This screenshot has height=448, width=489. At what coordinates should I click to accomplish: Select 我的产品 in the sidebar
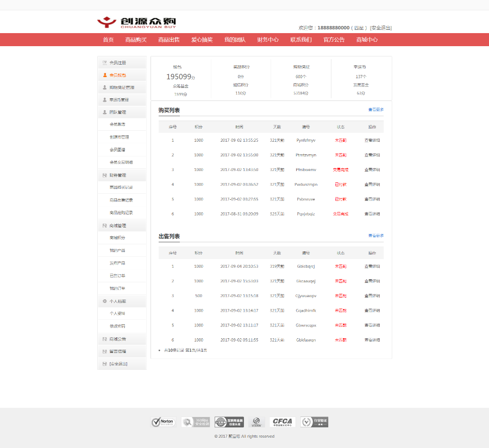tap(117, 250)
